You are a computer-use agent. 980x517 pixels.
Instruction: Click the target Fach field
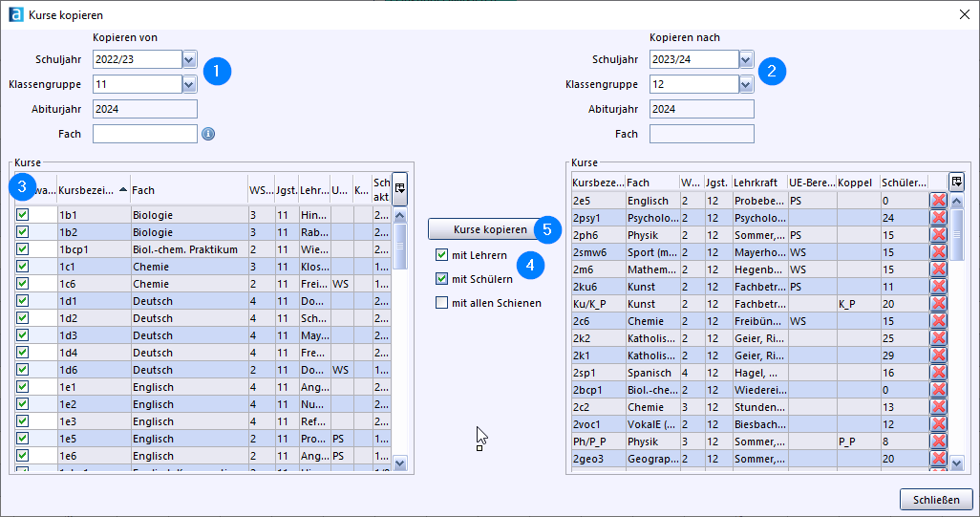coord(701,134)
